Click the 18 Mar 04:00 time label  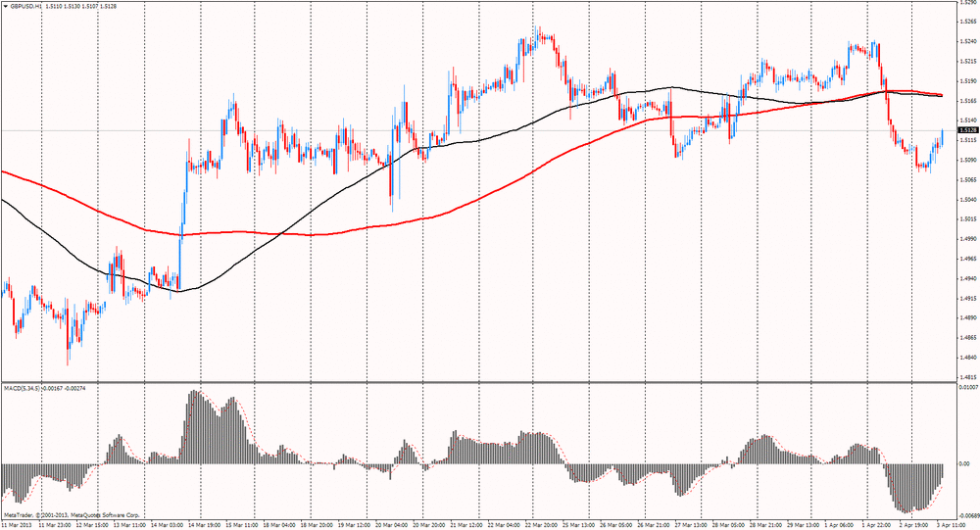pos(277,526)
